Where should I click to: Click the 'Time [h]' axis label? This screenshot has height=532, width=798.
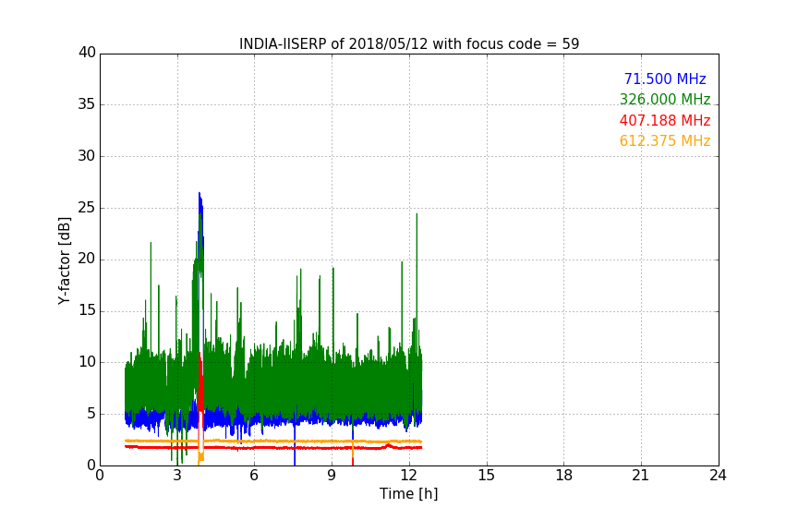408,493
